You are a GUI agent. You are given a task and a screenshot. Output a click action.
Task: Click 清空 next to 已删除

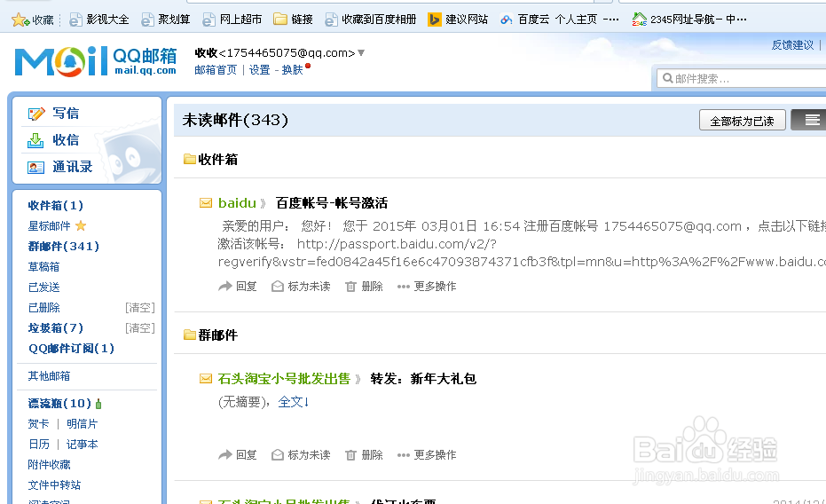click(x=140, y=308)
